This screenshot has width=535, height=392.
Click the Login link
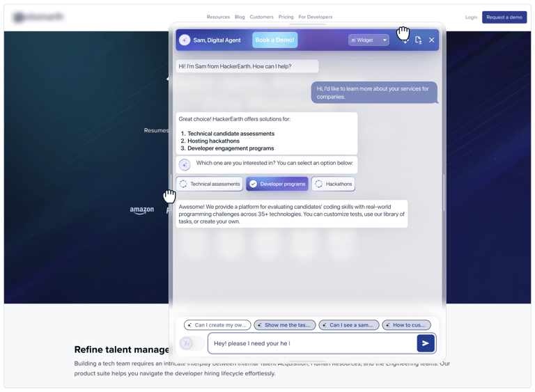coord(471,17)
